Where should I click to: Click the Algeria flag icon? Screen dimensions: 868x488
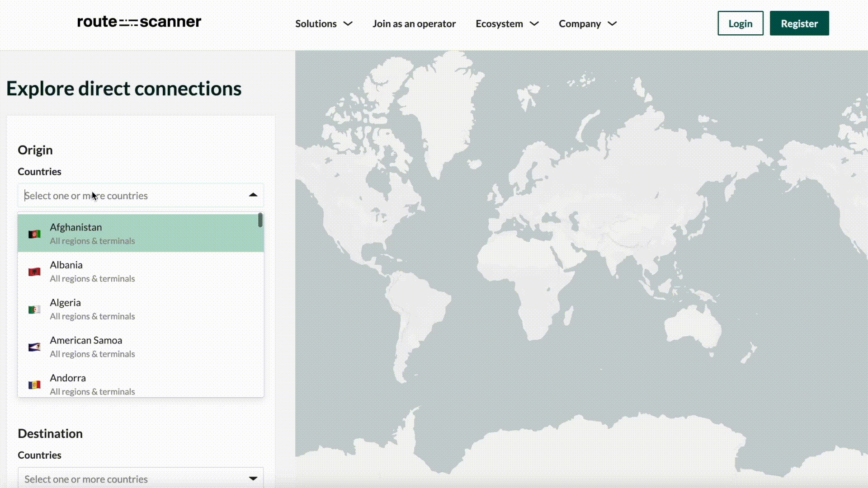(34, 309)
